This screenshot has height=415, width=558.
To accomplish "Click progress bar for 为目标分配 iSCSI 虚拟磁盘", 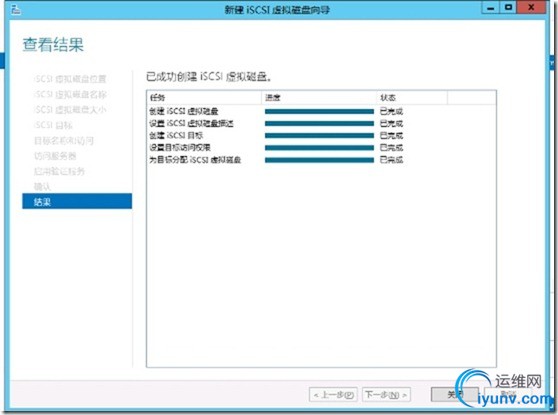I will pyautogui.click(x=319, y=160).
